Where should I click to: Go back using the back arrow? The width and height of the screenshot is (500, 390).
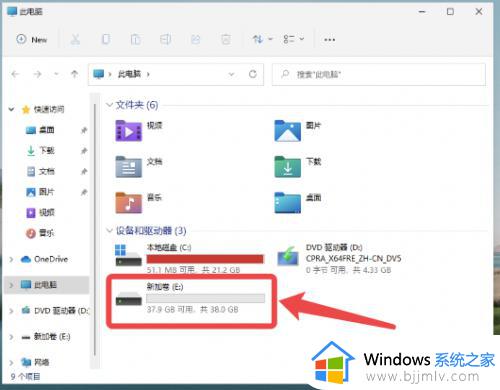pos(15,74)
